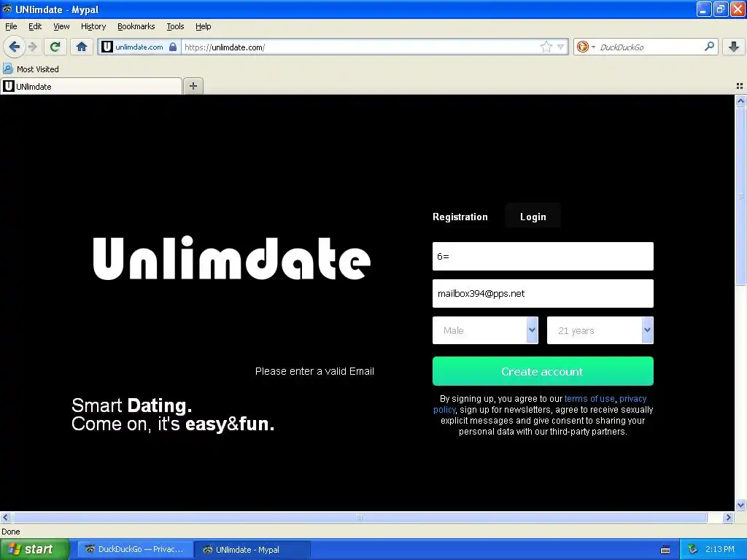
Task: Bookmark this page with the star icon
Action: (x=546, y=47)
